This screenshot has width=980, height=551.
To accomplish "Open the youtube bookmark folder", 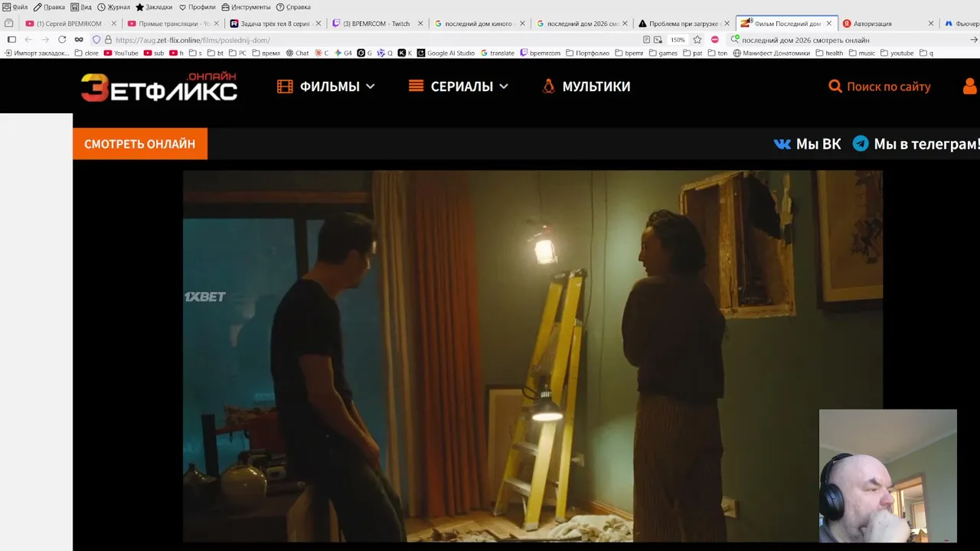I will click(x=897, y=54).
